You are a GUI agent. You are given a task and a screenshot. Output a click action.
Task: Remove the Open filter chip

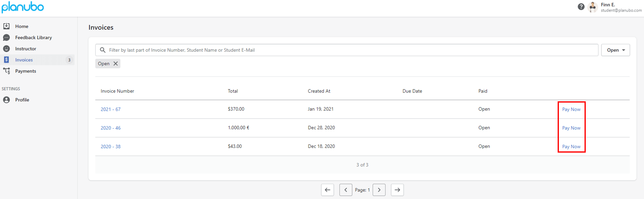pyautogui.click(x=116, y=63)
